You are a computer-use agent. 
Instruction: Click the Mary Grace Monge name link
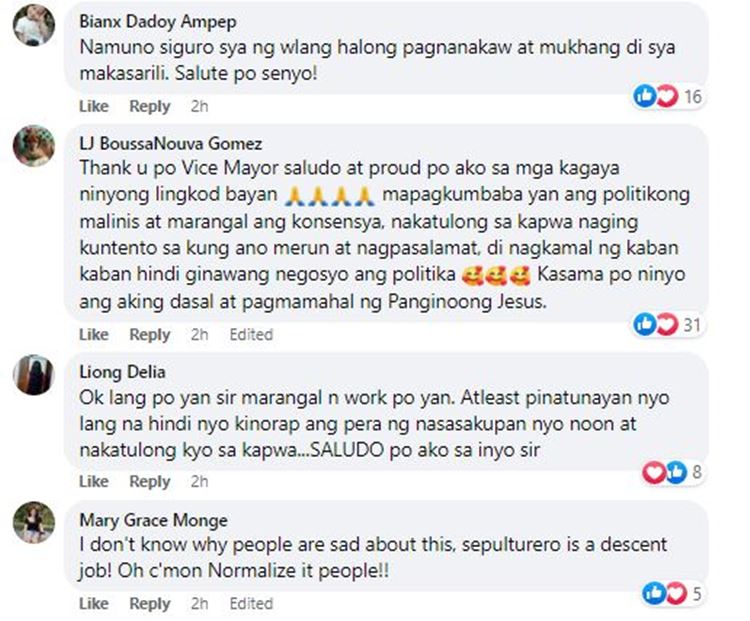click(x=154, y=520)
